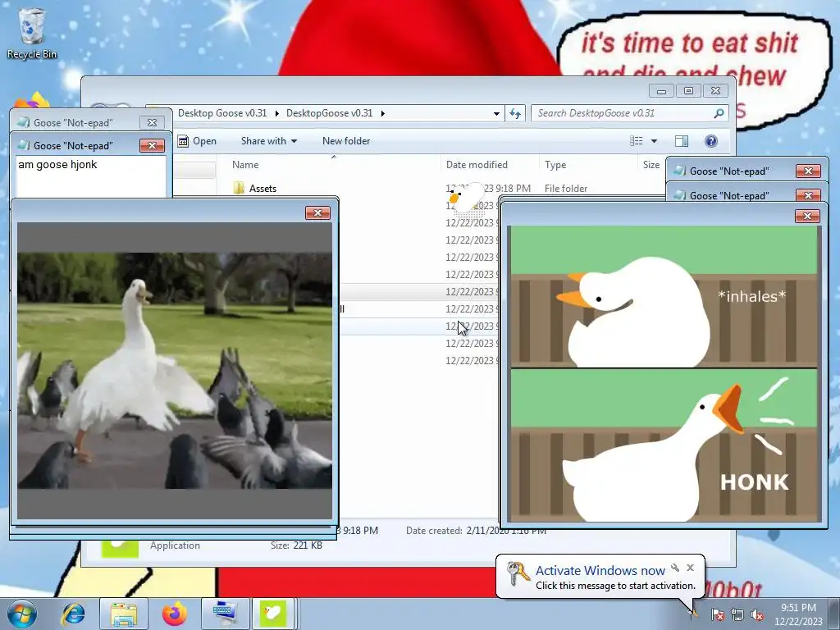Click the wrench icon in activation balloon
The height and width of the screenshot is (630, 840).
click(x=675, y=568)
